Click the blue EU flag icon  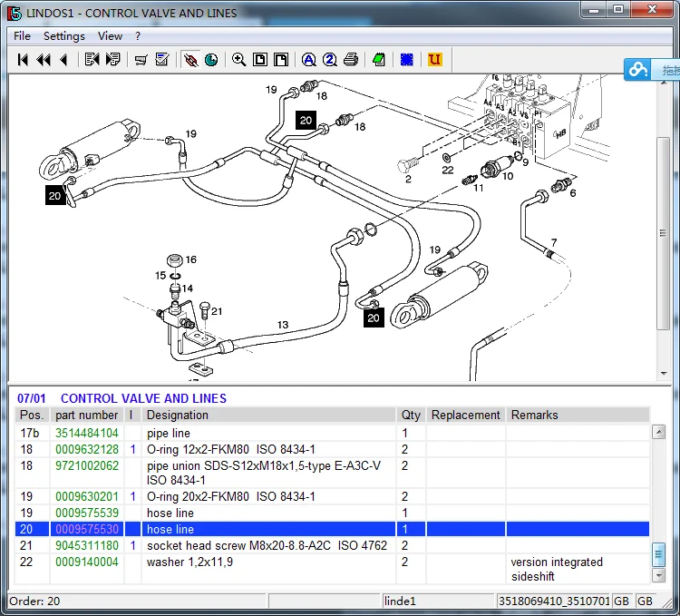pyautogui.click(x=407, y=60)
